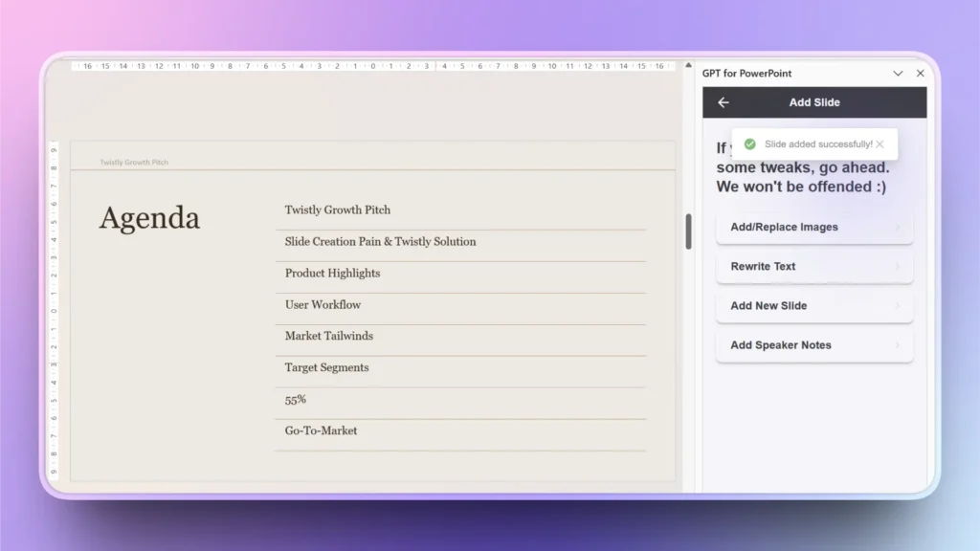Click the arrow on Add/Replace Images row
This screenshot has height=551, width=980.
[898, 228]
